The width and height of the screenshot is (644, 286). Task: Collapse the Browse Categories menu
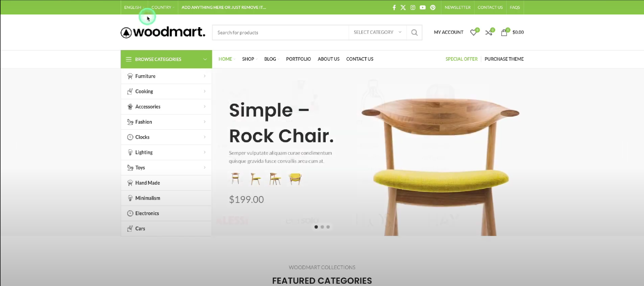pos(166,59)
